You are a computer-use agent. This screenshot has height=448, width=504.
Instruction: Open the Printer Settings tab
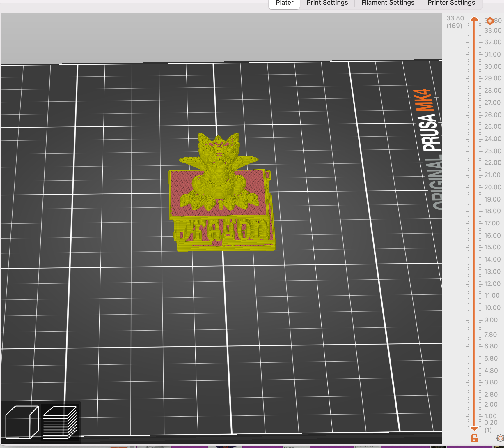[451, 3]
